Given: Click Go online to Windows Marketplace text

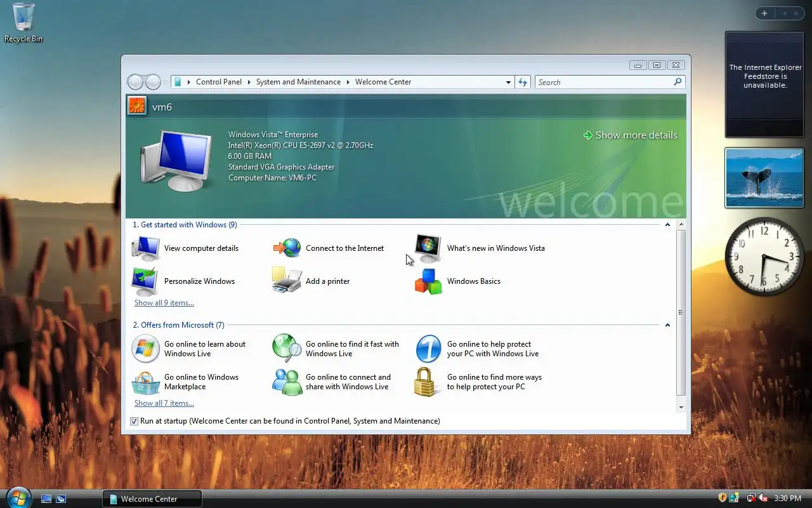Looking at the screenshot, I should coord(201,382).
